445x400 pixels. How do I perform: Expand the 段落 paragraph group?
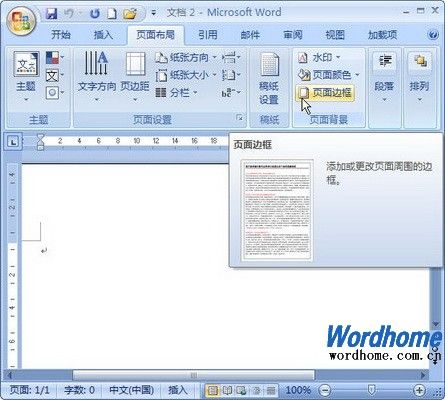(x=384, y=77)
